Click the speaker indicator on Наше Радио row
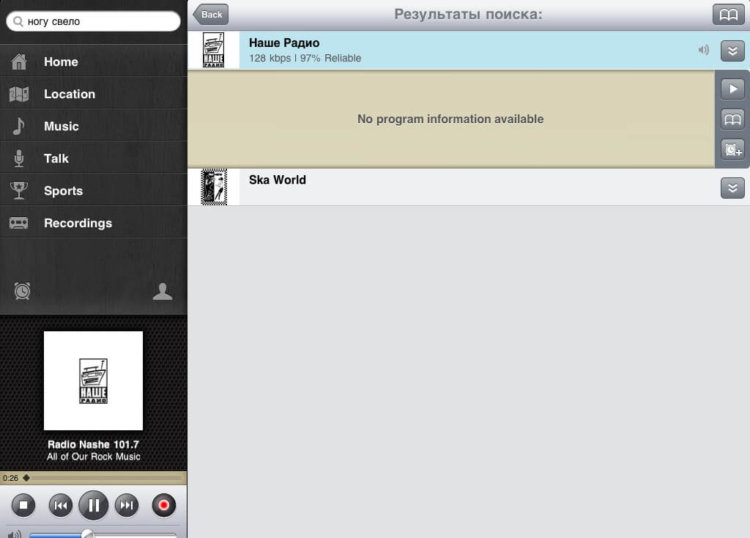 tap(703, 50)
